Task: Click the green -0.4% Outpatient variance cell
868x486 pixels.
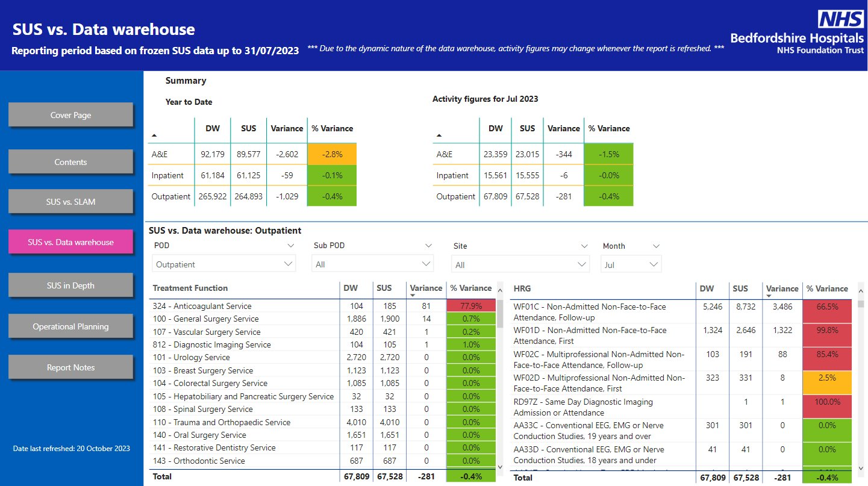Action: (x=331, y=196)
